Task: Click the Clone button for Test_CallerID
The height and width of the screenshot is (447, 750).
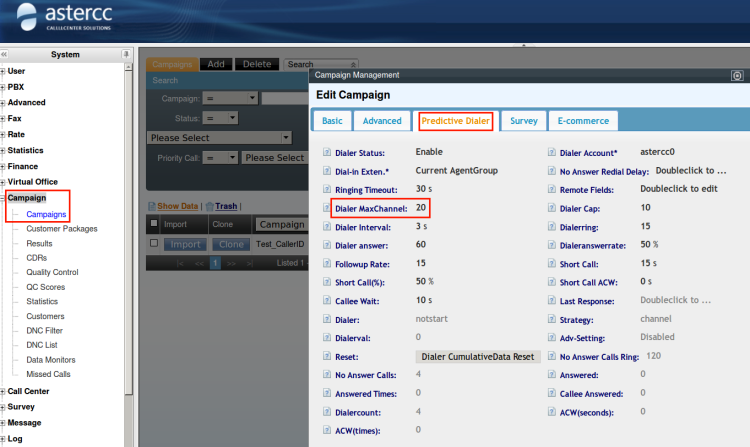Action: tap(230, 243)
